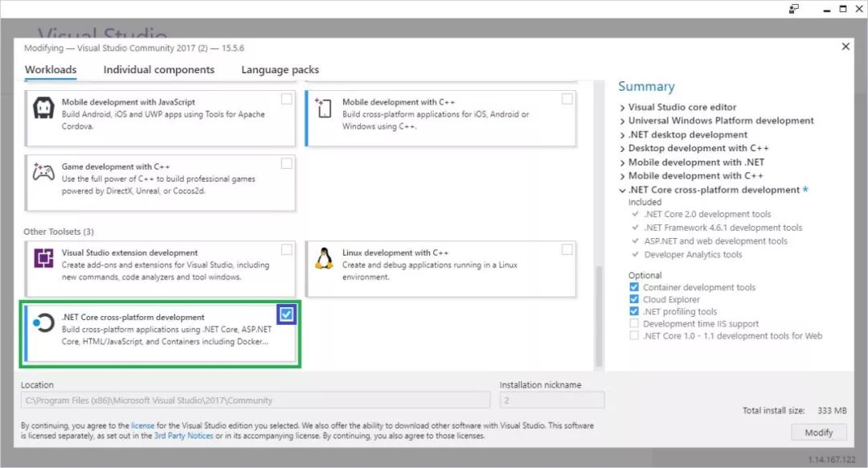
Task: Maximize the installer window
Action: click(x=842, y=9)
